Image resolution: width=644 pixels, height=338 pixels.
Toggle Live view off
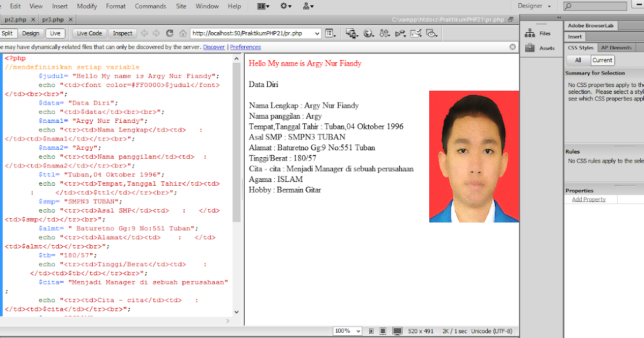tap(55, 33)
